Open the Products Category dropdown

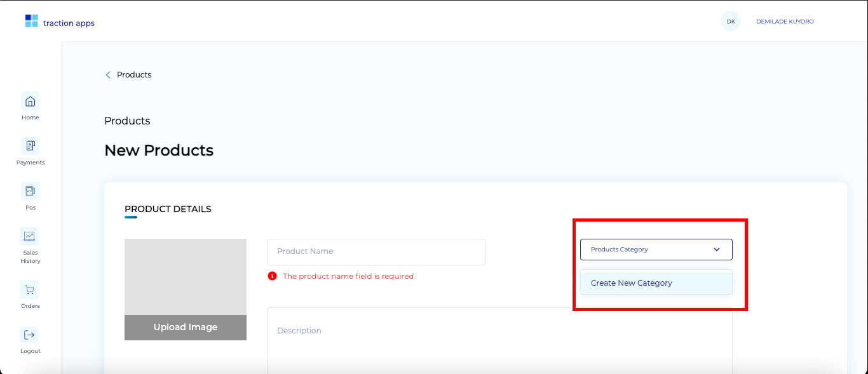656,250
